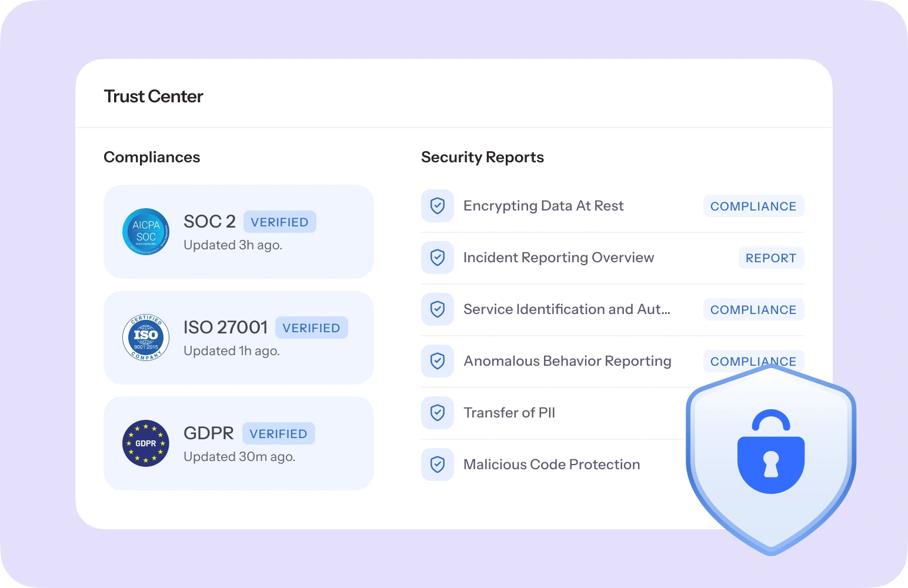Click shield icon beside Malicious Code Protection

pyautogui.click(x=438, y=465)
